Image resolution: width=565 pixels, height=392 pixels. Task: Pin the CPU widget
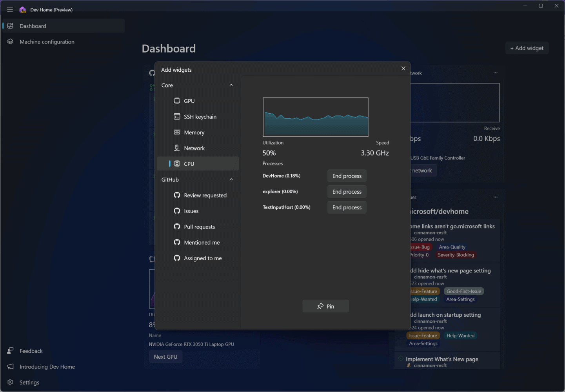click(325, 306)
